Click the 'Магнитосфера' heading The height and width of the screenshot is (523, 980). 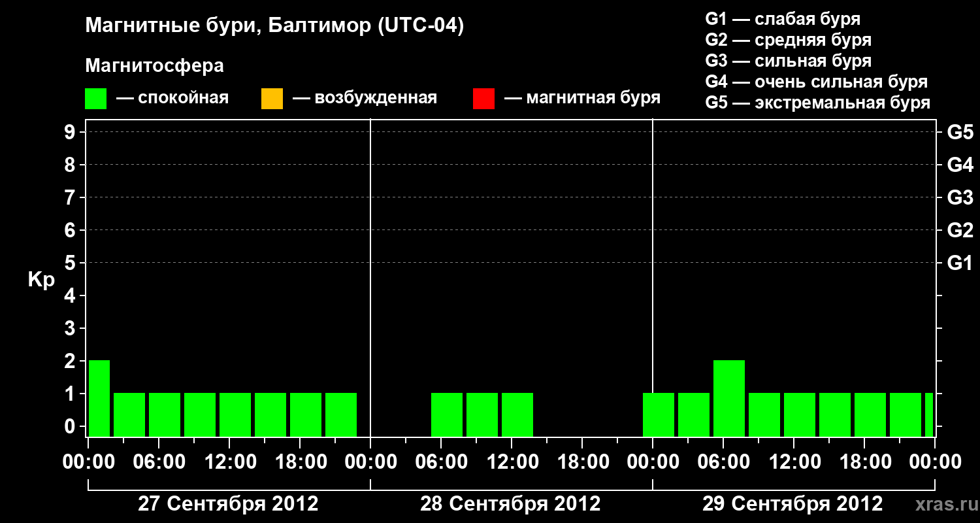click(155, 66)
